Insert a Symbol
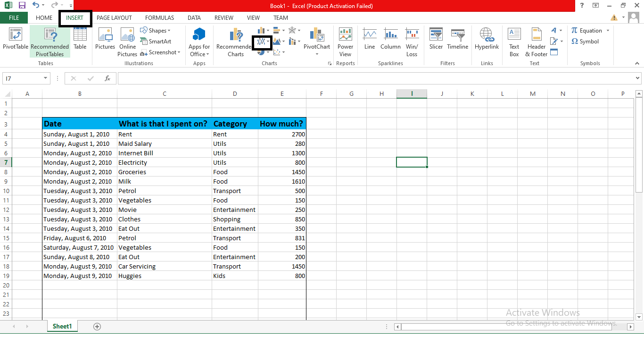The width and height of the screenshot is (644, 337). 585,42
